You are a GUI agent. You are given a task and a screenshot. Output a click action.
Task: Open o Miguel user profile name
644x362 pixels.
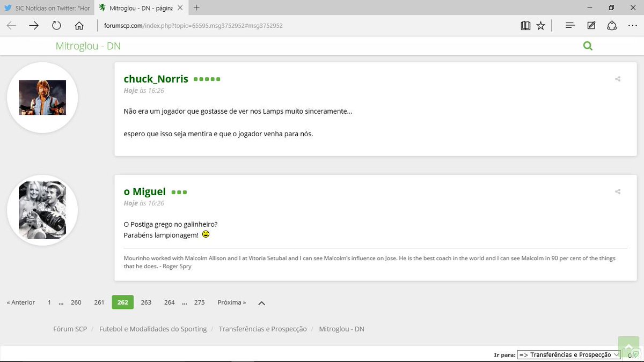pos(144,191)
